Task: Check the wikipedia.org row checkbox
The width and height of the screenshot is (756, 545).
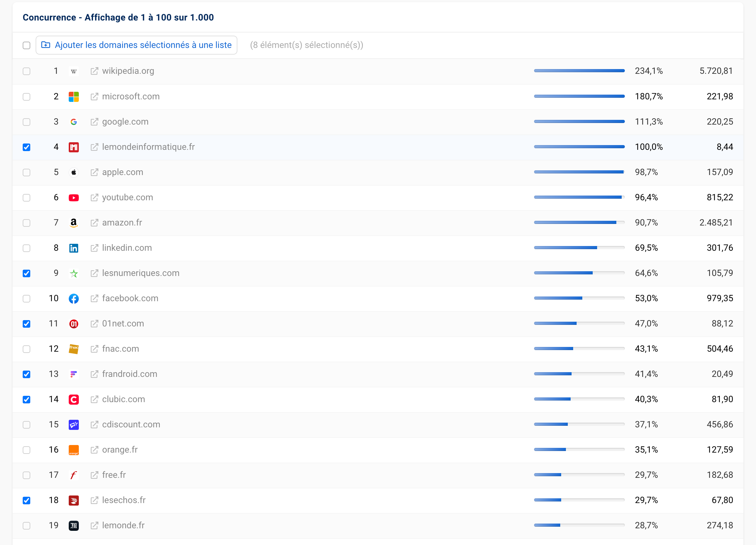Action: click(27, 71)
